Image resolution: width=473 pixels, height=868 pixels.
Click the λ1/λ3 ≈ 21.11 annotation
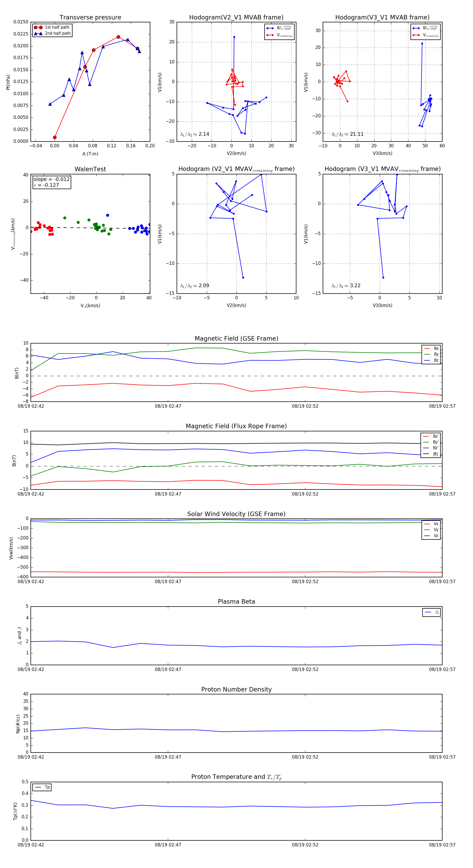point(347,134)
